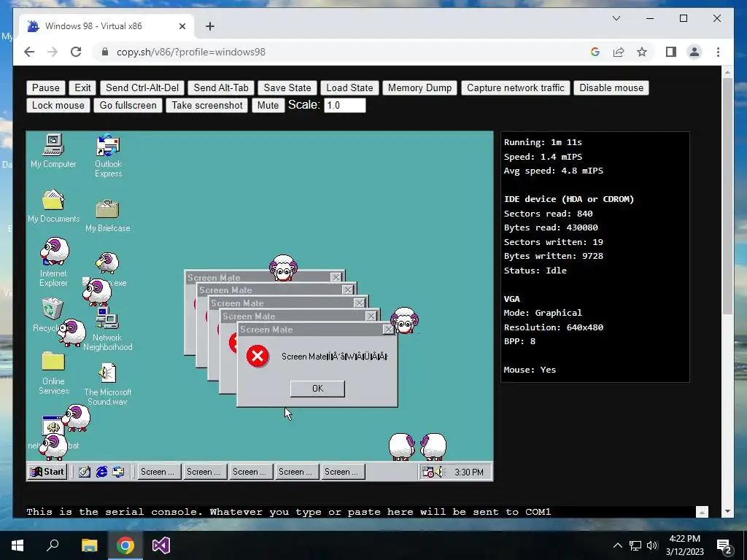Open the Chrome profile avatar
The image size is (747, 560).
pos(694,52)
